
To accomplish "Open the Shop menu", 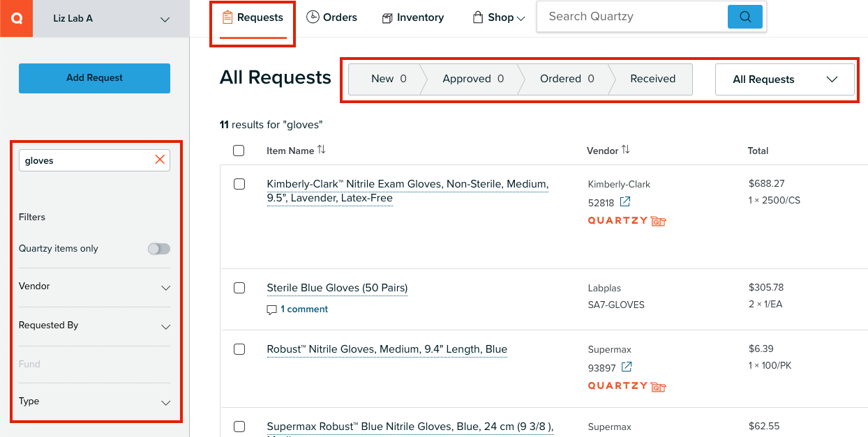I will pos(499,17).
